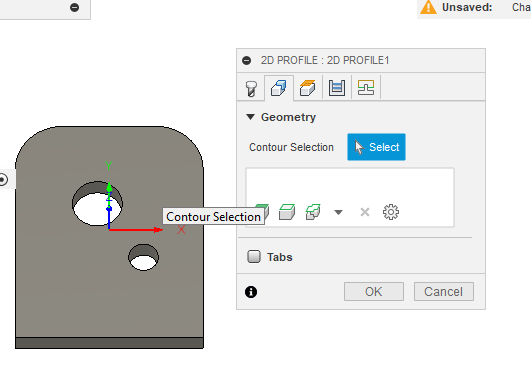Open the Heights tab icon
Viewport: 531px width, 376px height.
click(x=307, y=88)
